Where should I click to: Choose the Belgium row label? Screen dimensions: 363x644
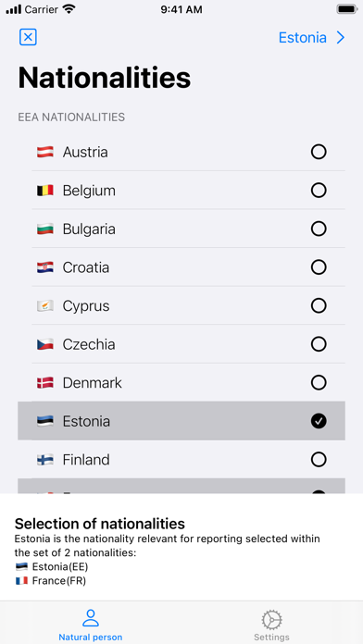(x=89, y=191)
